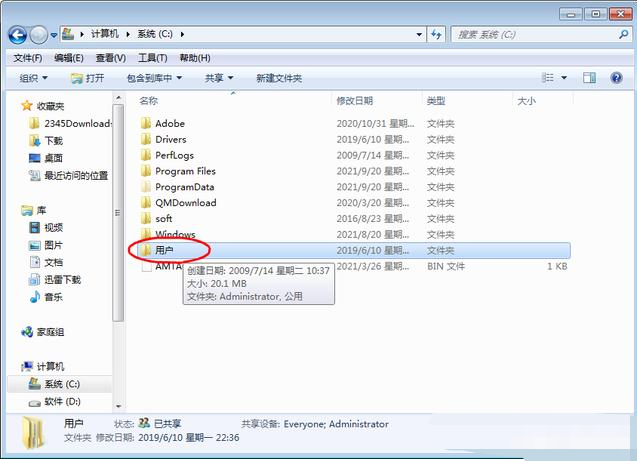Open the 文件(F) menu

click(28, 59)
